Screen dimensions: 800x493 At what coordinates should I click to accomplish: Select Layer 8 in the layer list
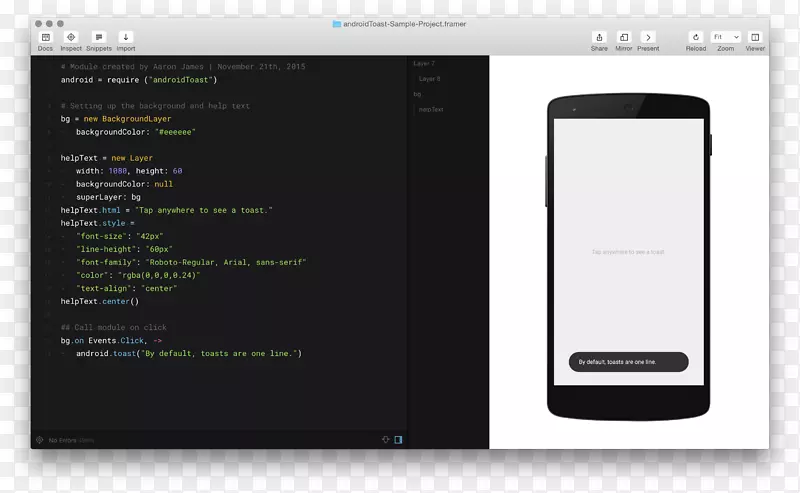point(429,78)
